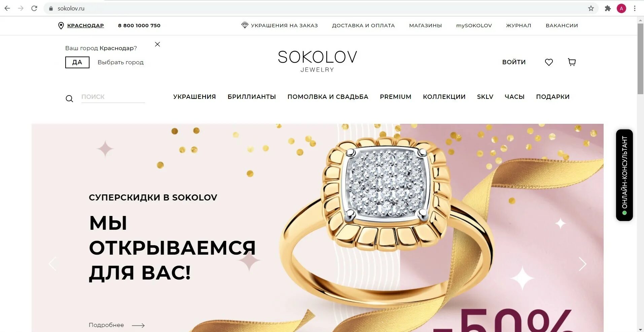Click the Выбрать город link
Image resolution: width=644 pixels, height=332 pixels.
[120, 62]
